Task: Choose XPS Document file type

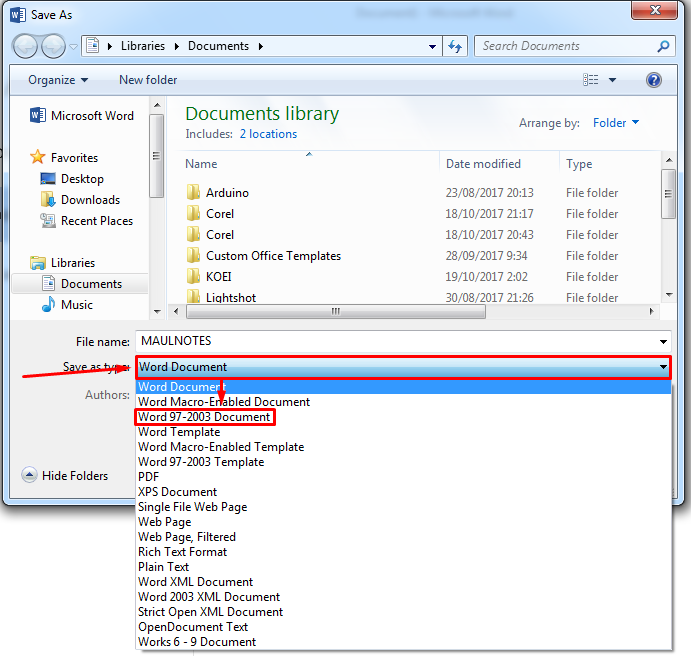Action: tap(404, 492)
